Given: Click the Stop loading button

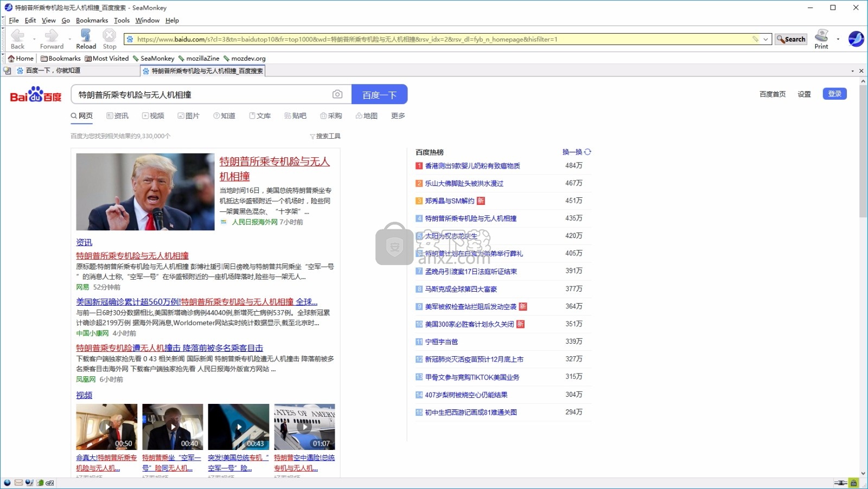Looking at the screenshot, I should tap(110, 39).
